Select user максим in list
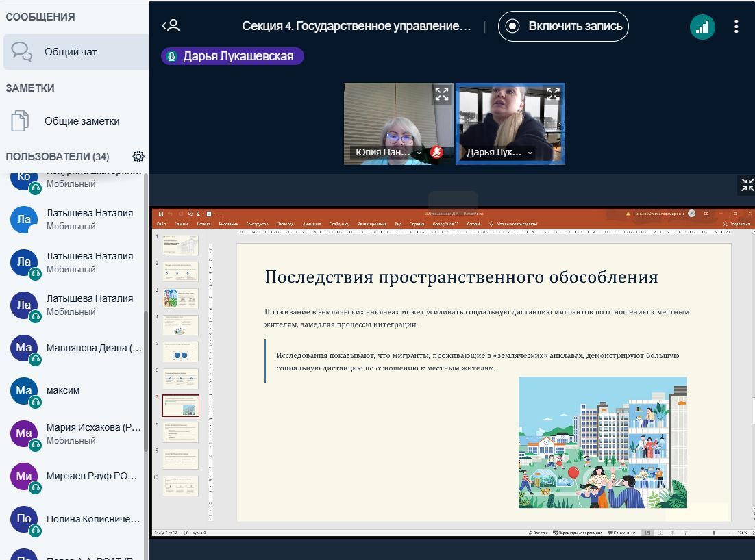 tap(76, 391)
